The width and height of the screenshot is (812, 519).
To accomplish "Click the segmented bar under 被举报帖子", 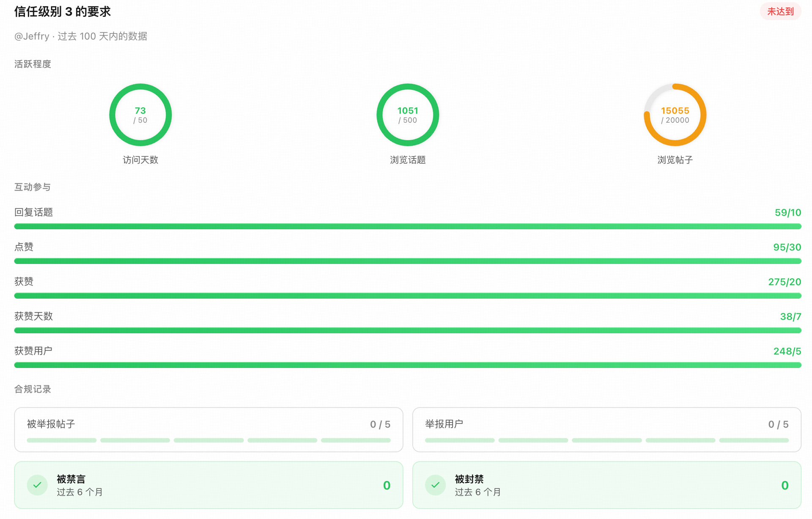I will [208, 440].
